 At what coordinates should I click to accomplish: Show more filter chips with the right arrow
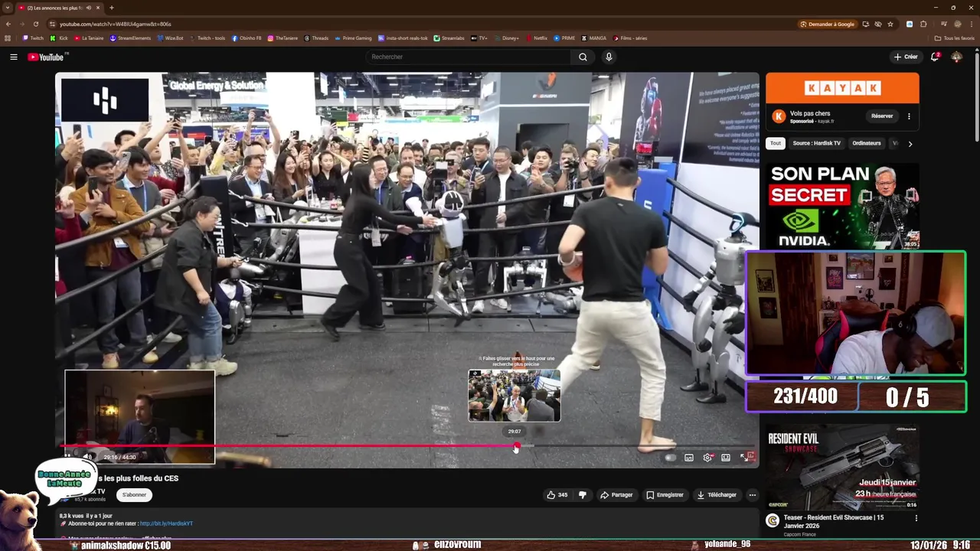(910, 143)
